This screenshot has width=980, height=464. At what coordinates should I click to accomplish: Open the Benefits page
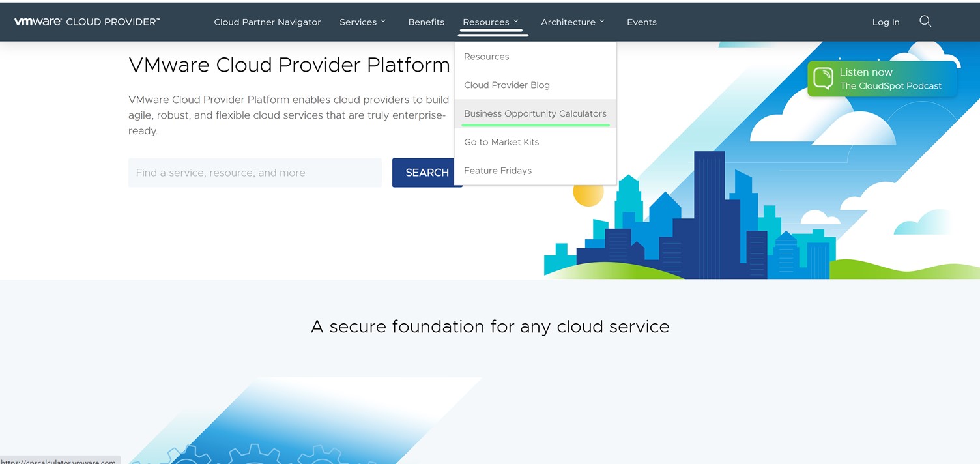(x=426, y=22)
